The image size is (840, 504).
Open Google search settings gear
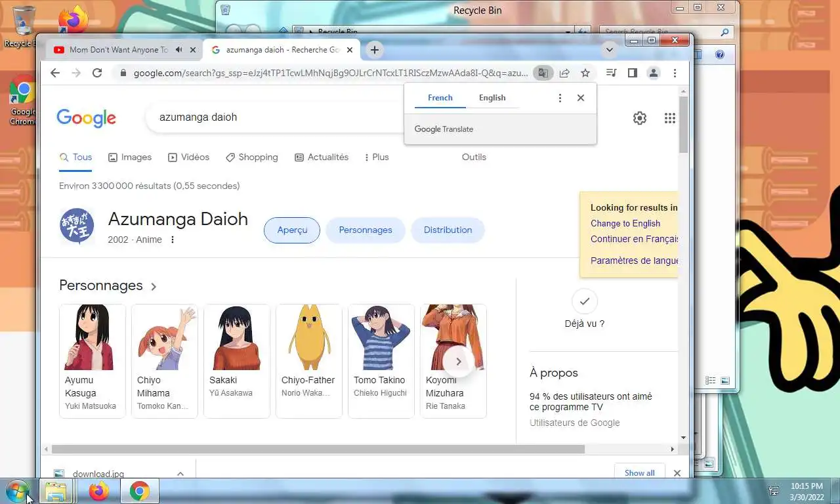640,118
